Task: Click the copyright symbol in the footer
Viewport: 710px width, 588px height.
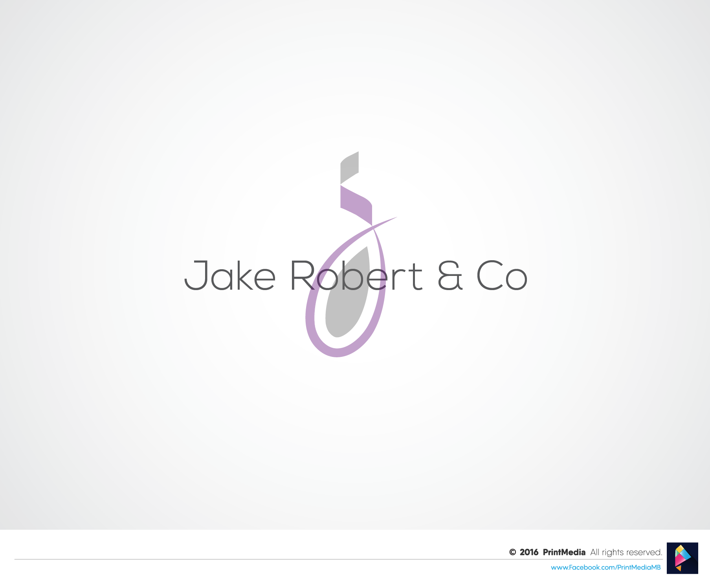Action: click(512, 552)
